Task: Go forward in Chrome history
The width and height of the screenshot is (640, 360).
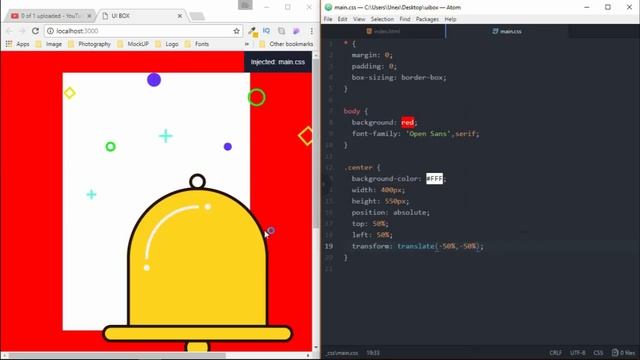Action: coord(22,31)
